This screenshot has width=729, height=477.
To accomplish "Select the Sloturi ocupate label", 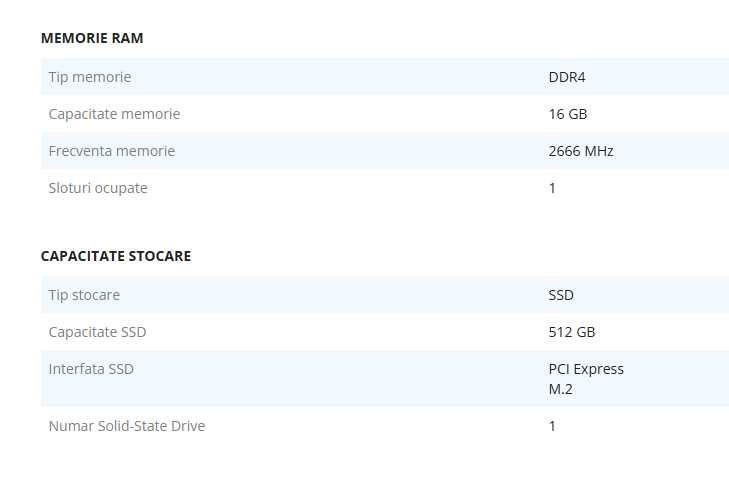I will (x=98, y=188).
